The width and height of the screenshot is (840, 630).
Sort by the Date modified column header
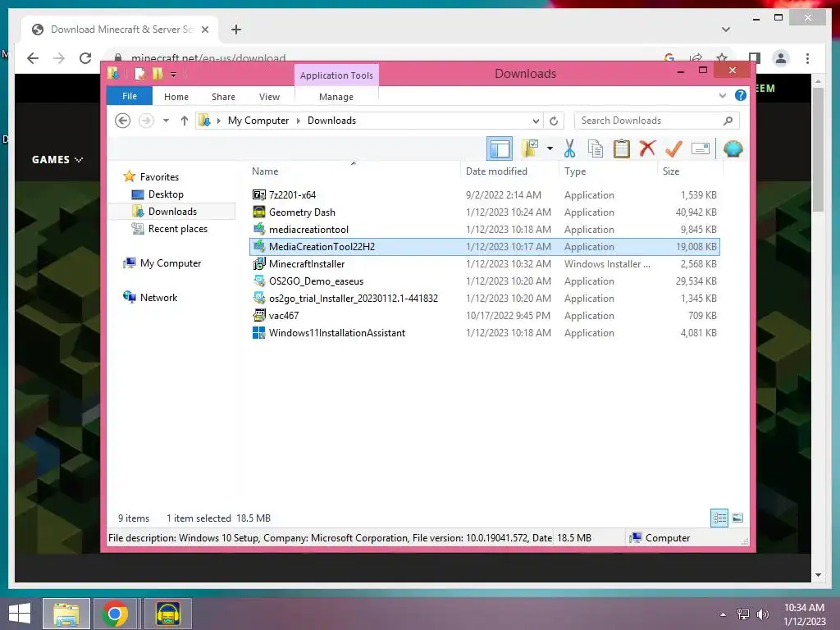(509, 171)
